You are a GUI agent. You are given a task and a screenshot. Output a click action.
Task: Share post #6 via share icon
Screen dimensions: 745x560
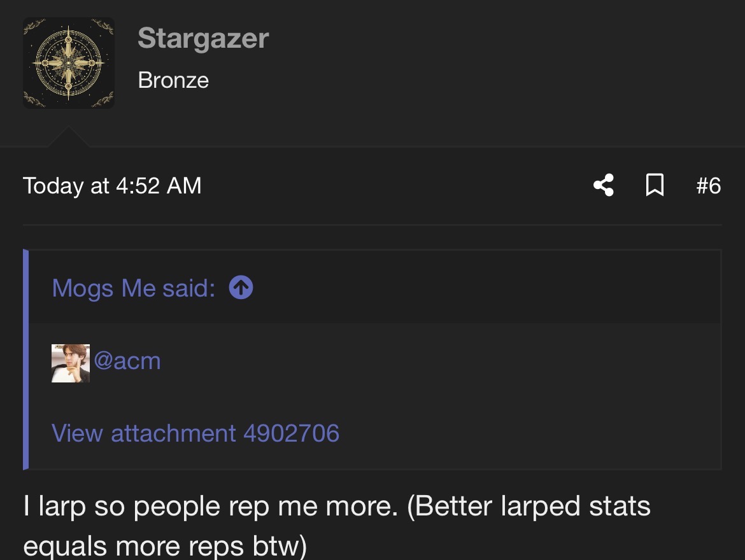click(603, 185)
